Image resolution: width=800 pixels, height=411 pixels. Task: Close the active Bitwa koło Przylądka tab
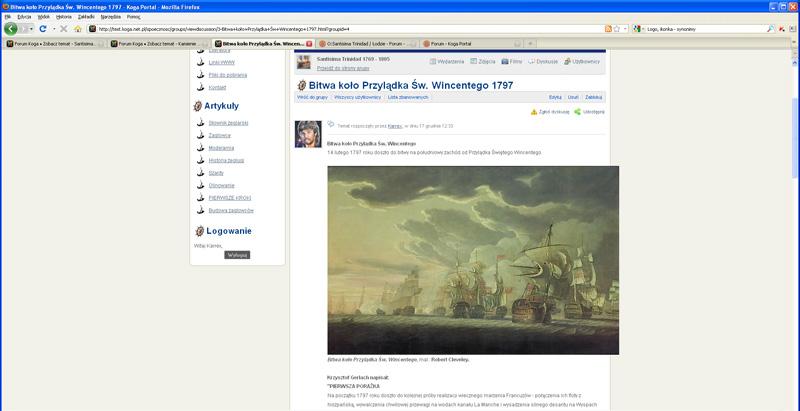pyautogui.click(x=309, y=44)
